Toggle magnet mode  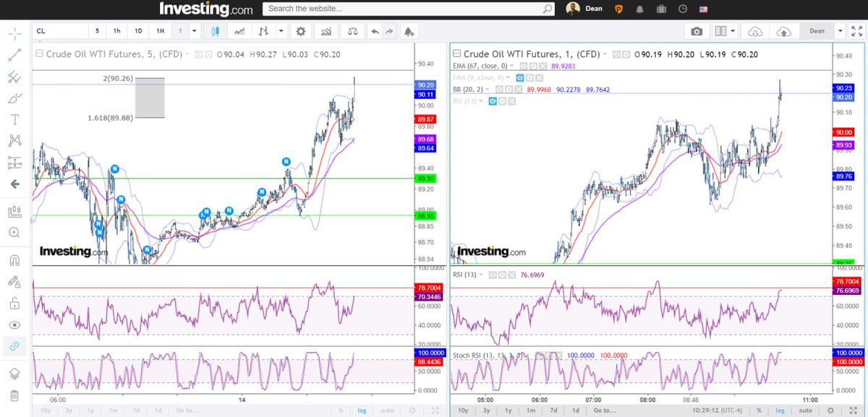14,260
